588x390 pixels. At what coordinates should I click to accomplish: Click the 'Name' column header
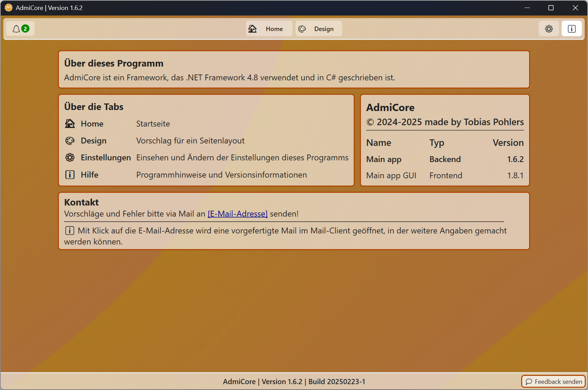[x=379, y=143]
